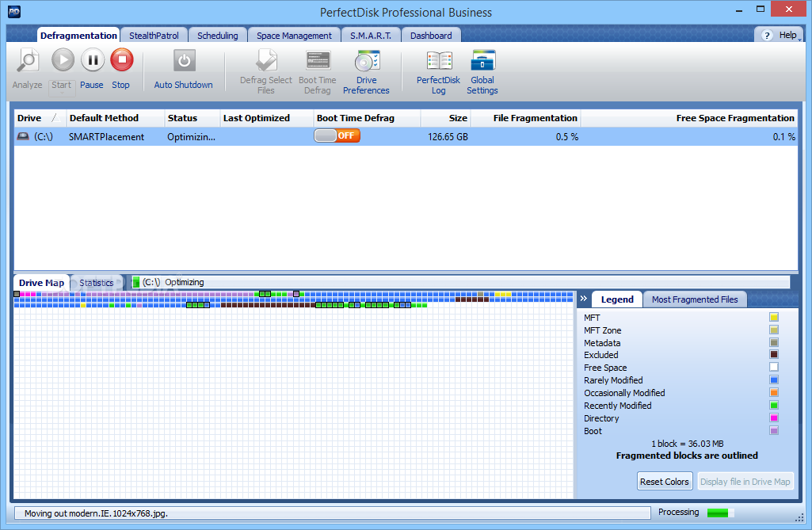This screenshot has height=530, width=812.
Task: Stop the optimization with the red button
Action: click(x=122, y=60)
